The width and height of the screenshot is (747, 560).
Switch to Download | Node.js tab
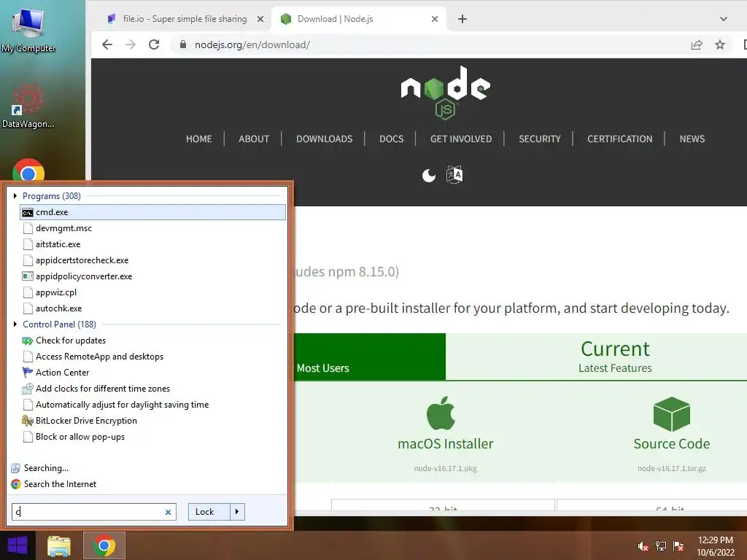pos(358,19)
